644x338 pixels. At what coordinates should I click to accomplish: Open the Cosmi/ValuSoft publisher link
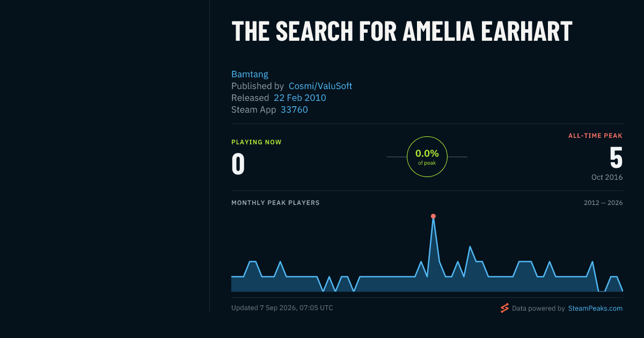(x=320, y=86)
